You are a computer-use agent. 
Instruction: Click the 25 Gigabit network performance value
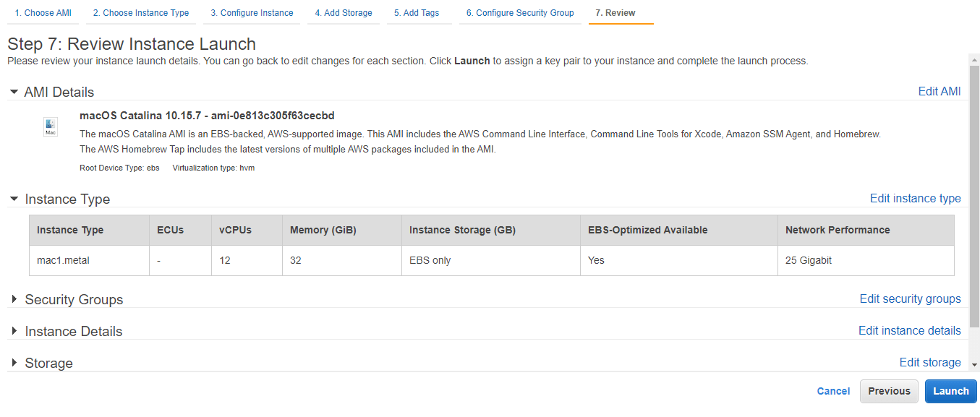tap(809, 260)
